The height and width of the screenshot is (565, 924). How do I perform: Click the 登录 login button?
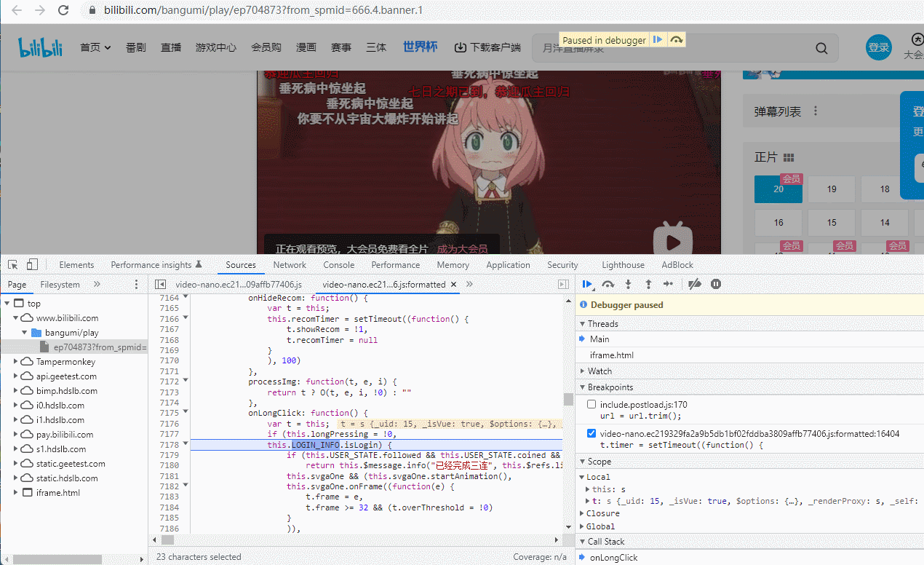click(879, 47)
